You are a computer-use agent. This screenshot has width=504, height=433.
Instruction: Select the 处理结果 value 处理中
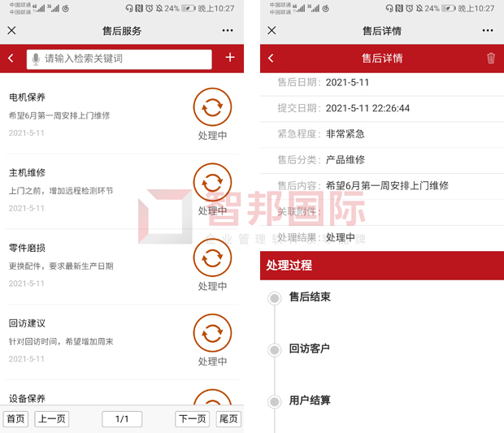341,237
